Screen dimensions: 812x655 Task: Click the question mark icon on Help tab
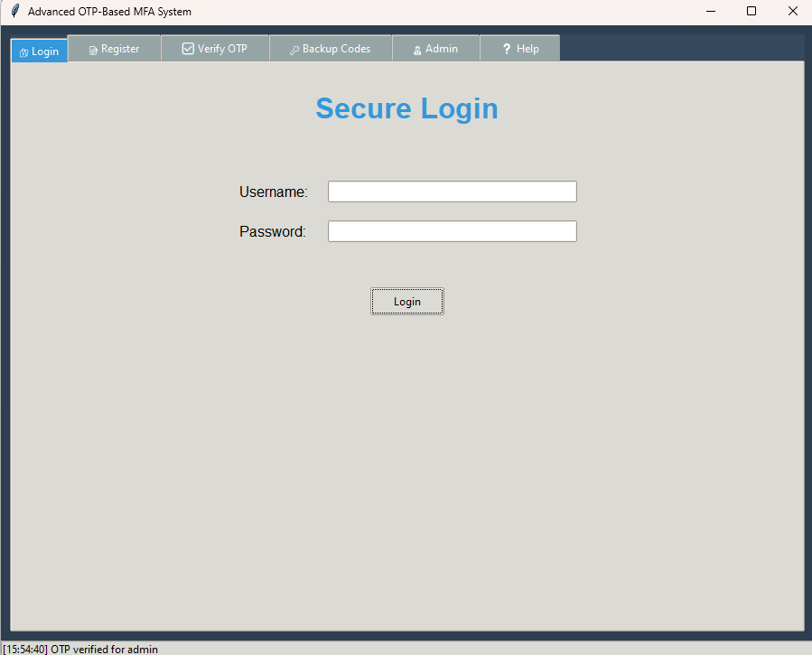pyautogui.click(x=507, y=49)
